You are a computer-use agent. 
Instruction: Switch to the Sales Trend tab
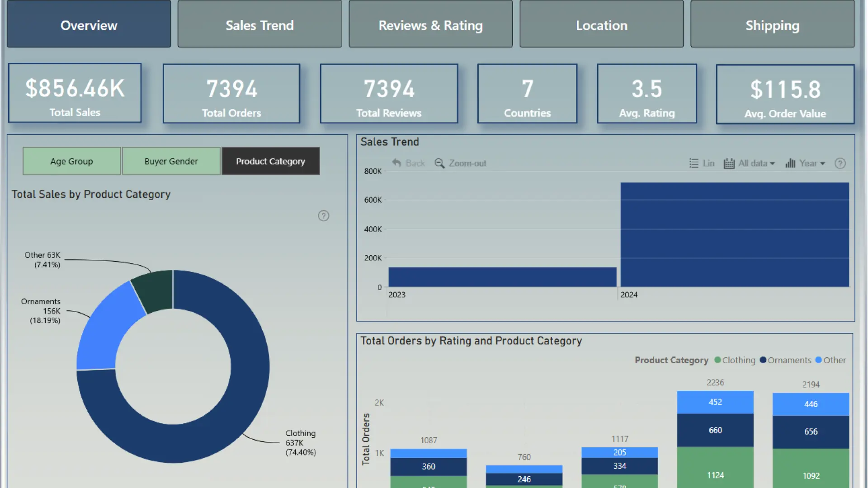pos(259,24)
